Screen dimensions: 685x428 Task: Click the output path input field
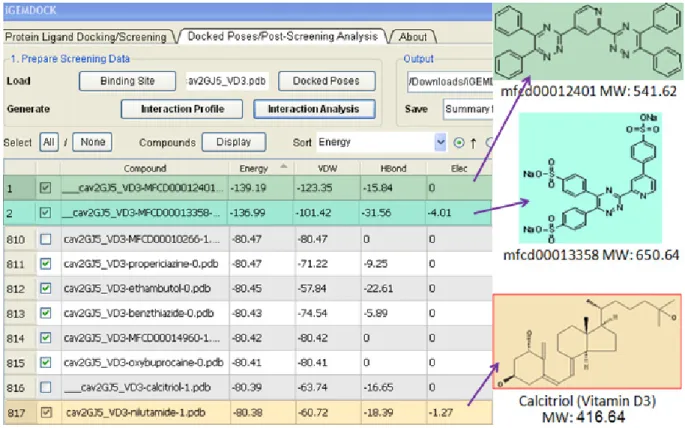pyautogui.click(x=450, y=82)
